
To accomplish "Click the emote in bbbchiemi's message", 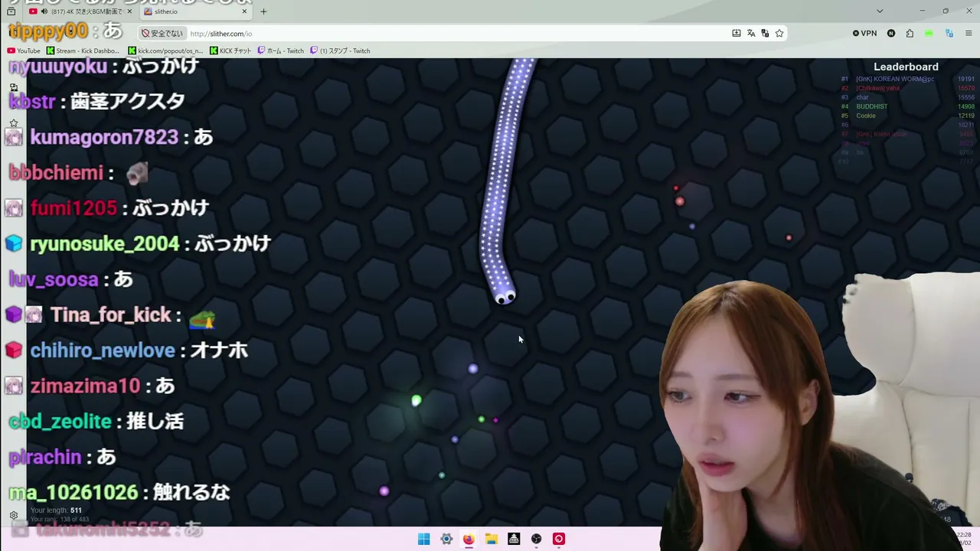I will pos(137,173).
